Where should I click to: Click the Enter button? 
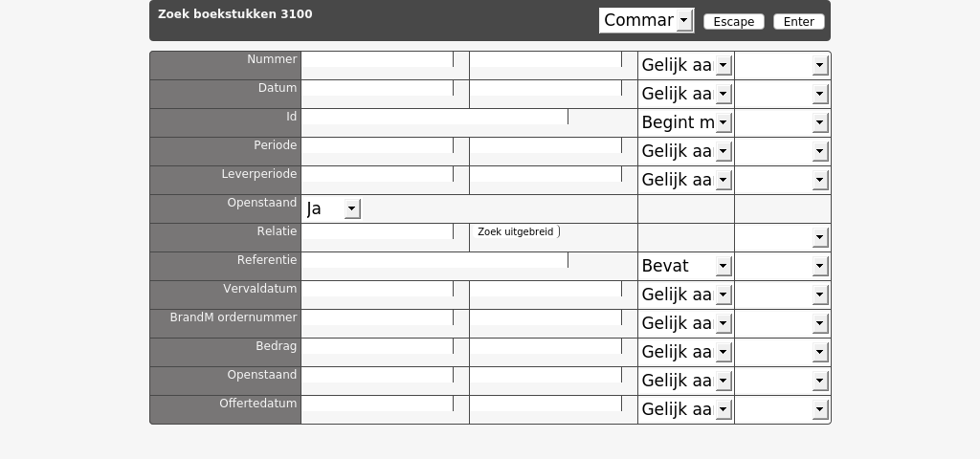(799, 22)
